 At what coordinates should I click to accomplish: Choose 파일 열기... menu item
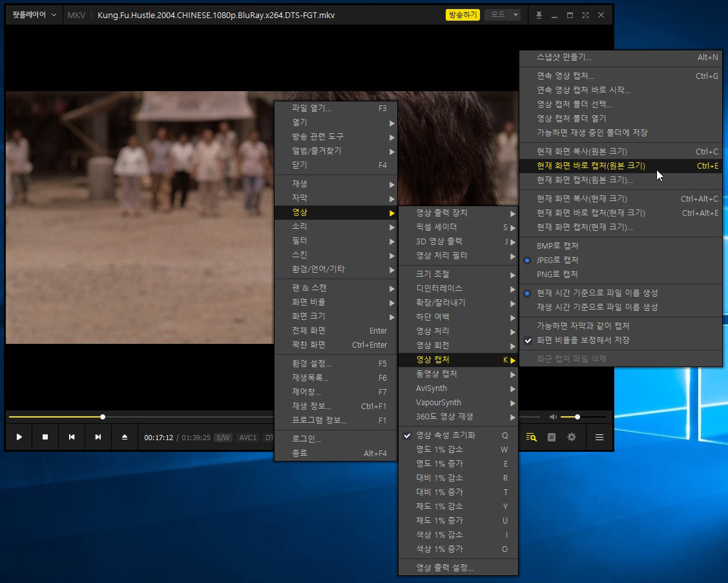click(x=336, y=108)
